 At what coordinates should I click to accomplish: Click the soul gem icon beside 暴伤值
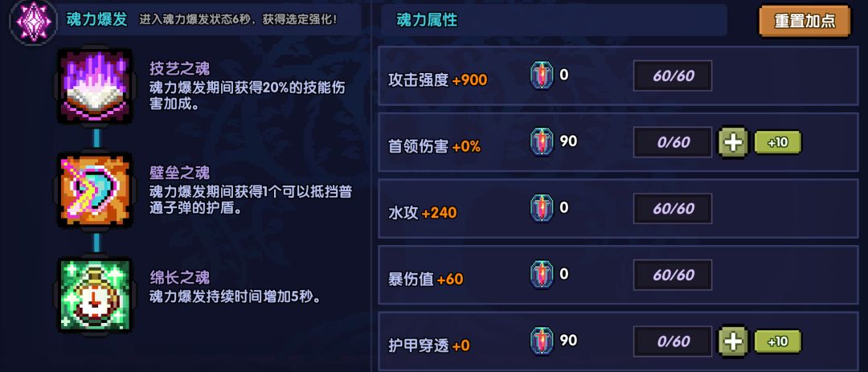click(x=542, y=275)
